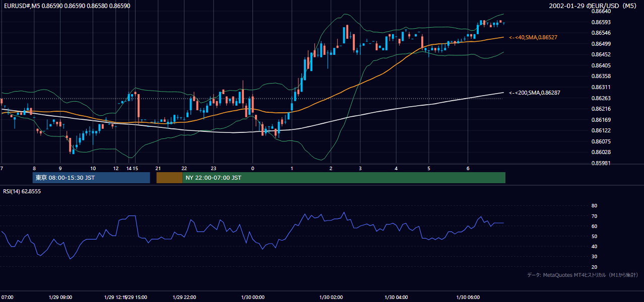The height and width of the screenshot is (302, 644).
Task: Click the EURUSD#,M5 chart title text
Action: point(66,6)
